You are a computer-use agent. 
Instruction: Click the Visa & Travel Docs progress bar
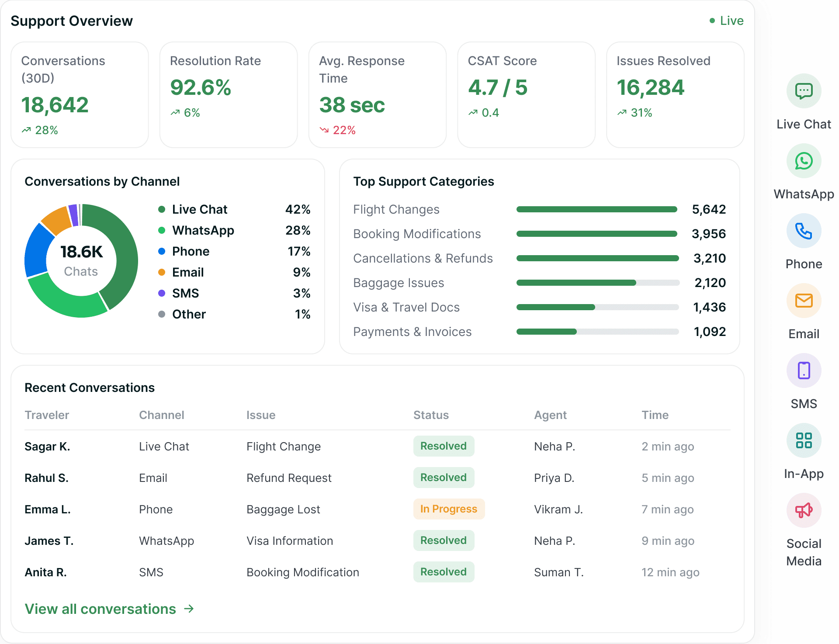[x=597, y=307]
